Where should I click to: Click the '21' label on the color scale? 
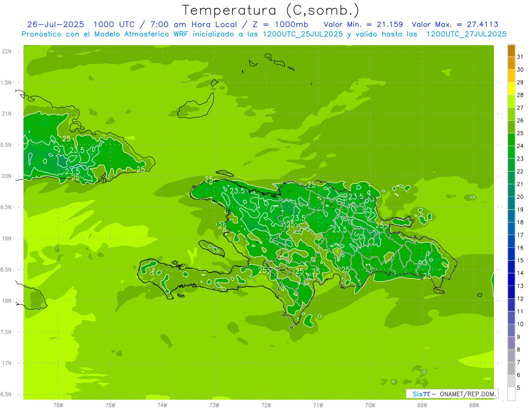(520, 184)
